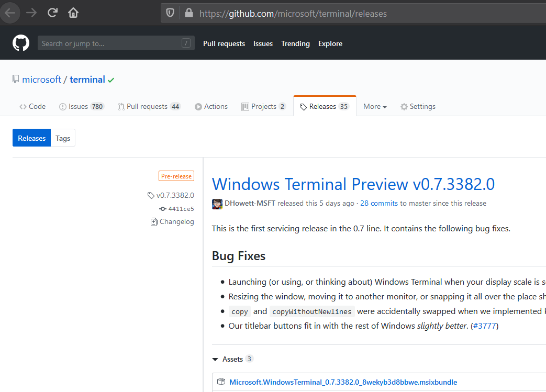Open the Actions workflow icon

tap(199, 106)
